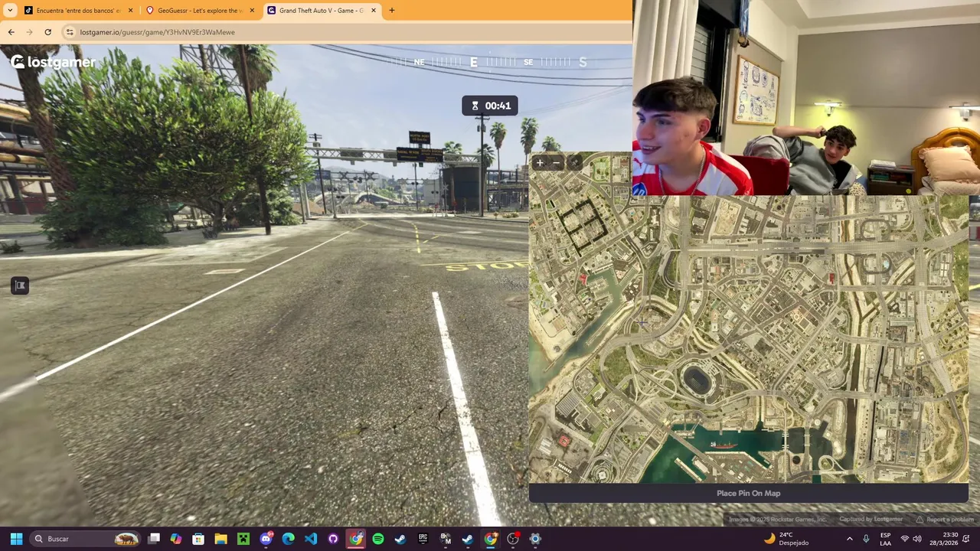980x551 pixels.
Task: Show hidden system tray icons
Action: (849, 539)
